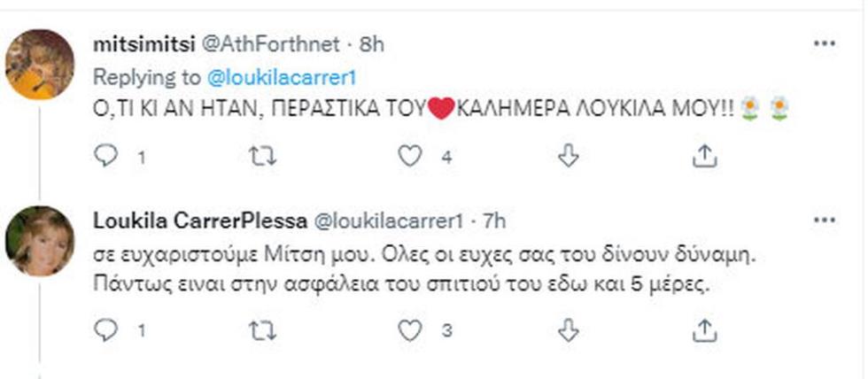Reply to mitsimitsi's tweet
This screenshot has width=868, height=379.
(x=105, y=157)
